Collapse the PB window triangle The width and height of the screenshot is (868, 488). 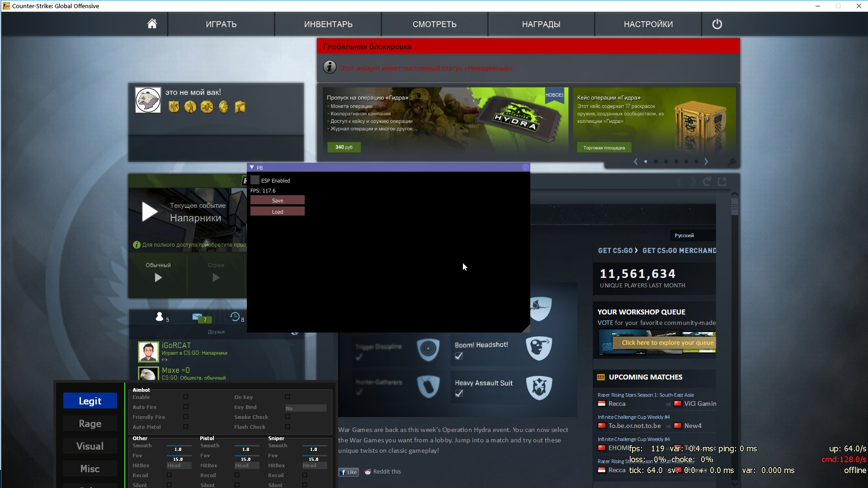point(252,167)
